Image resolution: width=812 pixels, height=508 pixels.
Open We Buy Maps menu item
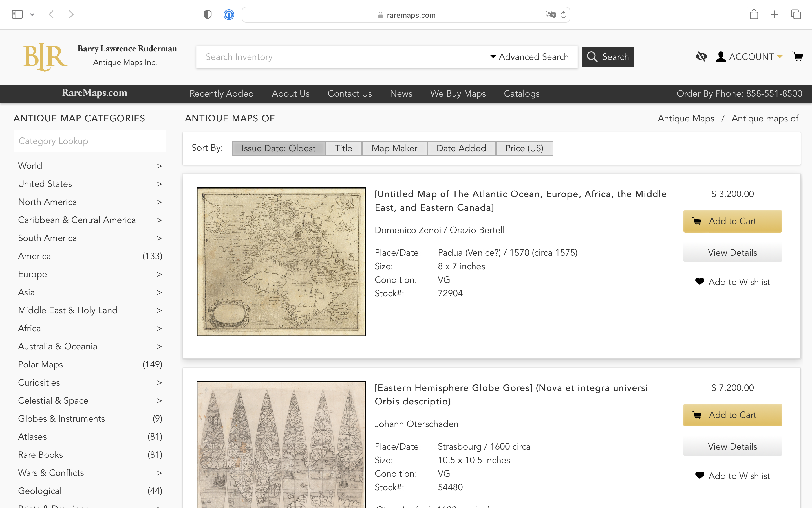pyautogui.click(x=458, y=93)
